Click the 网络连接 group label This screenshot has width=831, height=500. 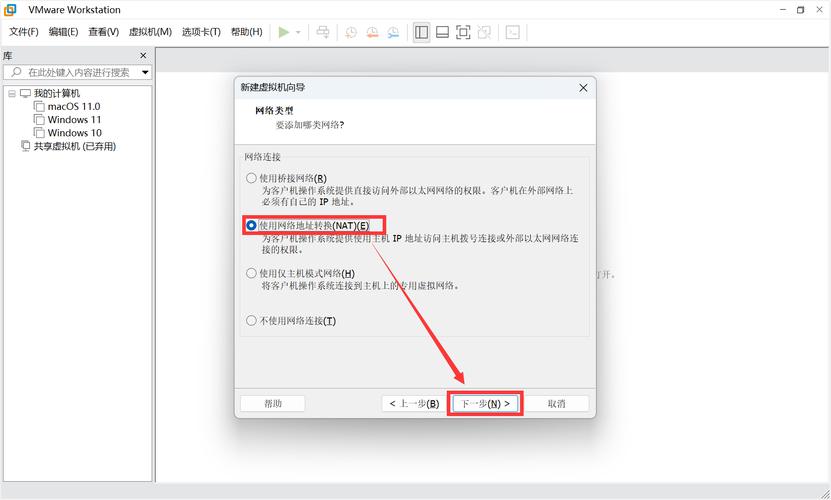pyautogui.click(x=262, y=157)
